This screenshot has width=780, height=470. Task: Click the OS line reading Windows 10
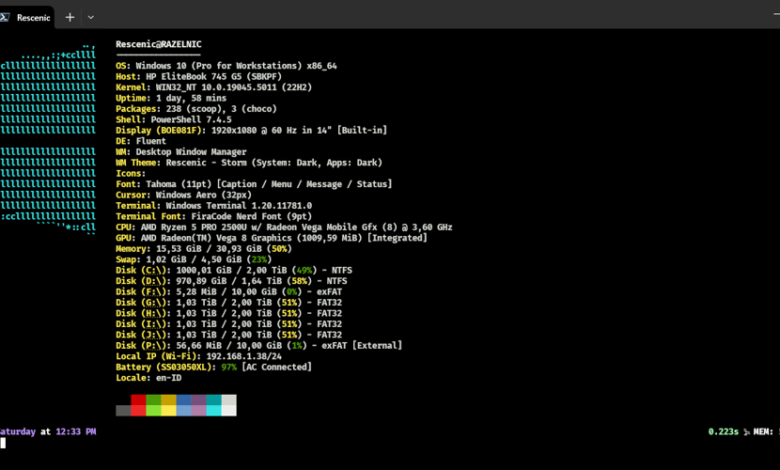[x=226, y=66]
